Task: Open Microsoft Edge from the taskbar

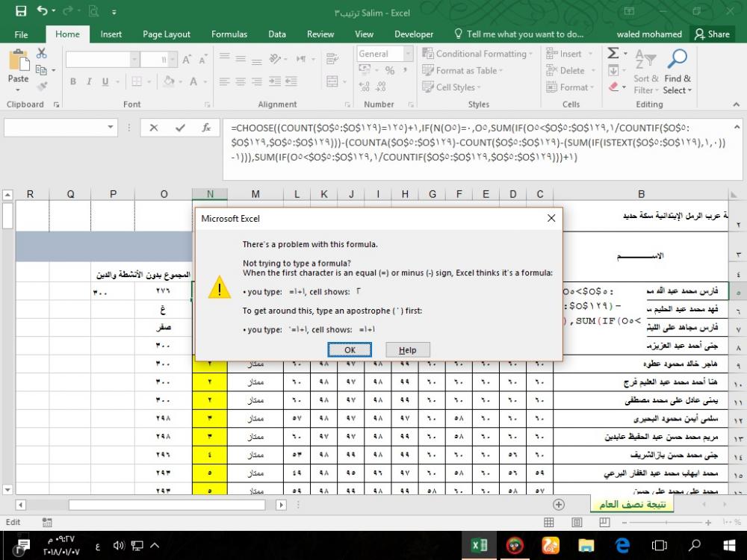Action: [622, 545]
